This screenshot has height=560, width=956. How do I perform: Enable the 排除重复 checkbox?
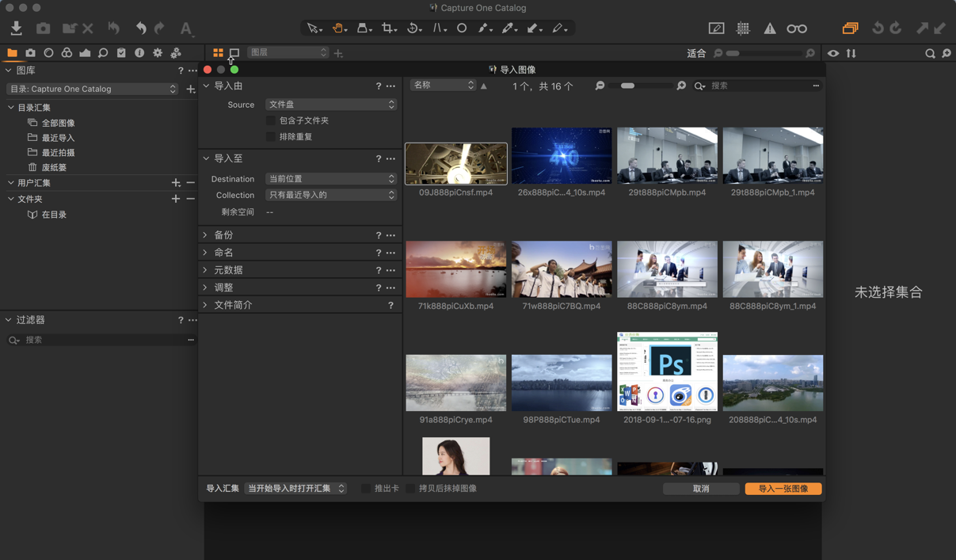[x=270, y=135]
